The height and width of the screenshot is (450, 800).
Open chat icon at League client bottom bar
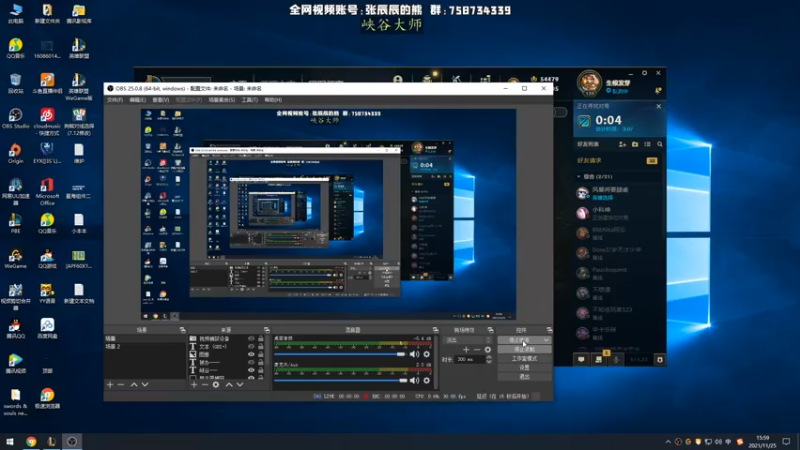581,360
